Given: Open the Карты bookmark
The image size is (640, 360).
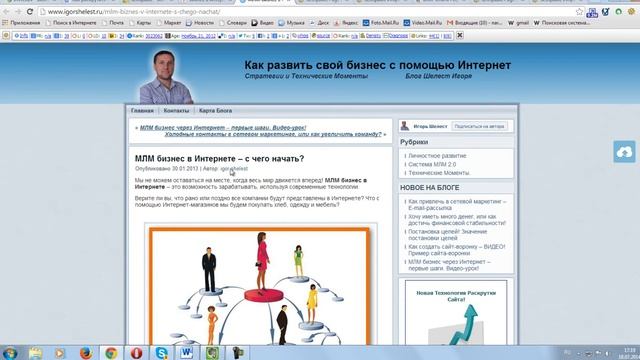Looking at the screenshot, I should tap(140, 23).
